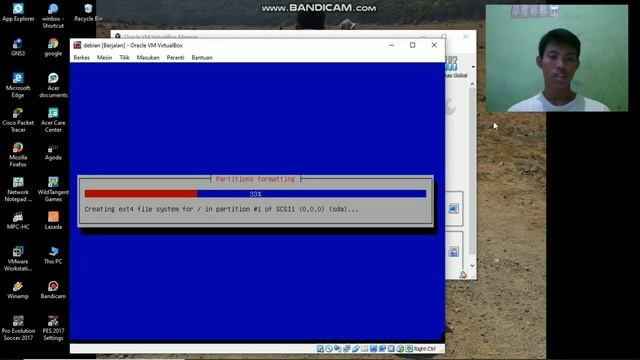Select Mozilla Firefox desktop icon
The width and height of the screenshot is (640, 360).
[x=18, y=154]
